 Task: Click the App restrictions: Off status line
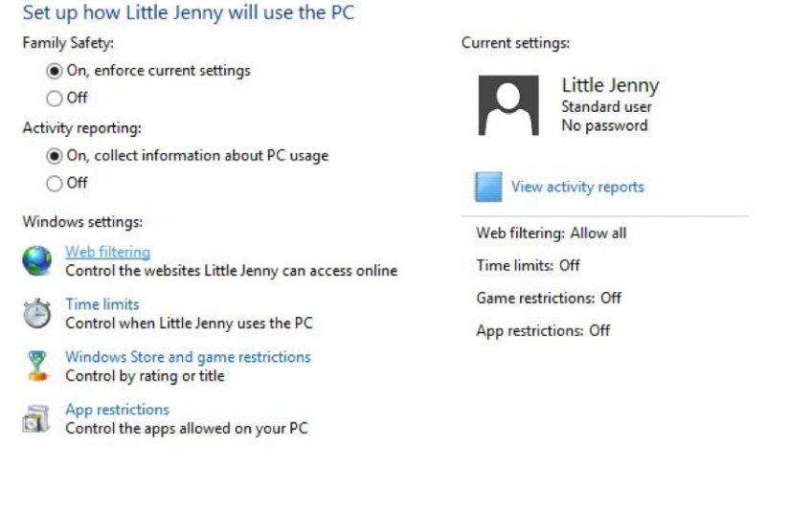click(543, 330)
